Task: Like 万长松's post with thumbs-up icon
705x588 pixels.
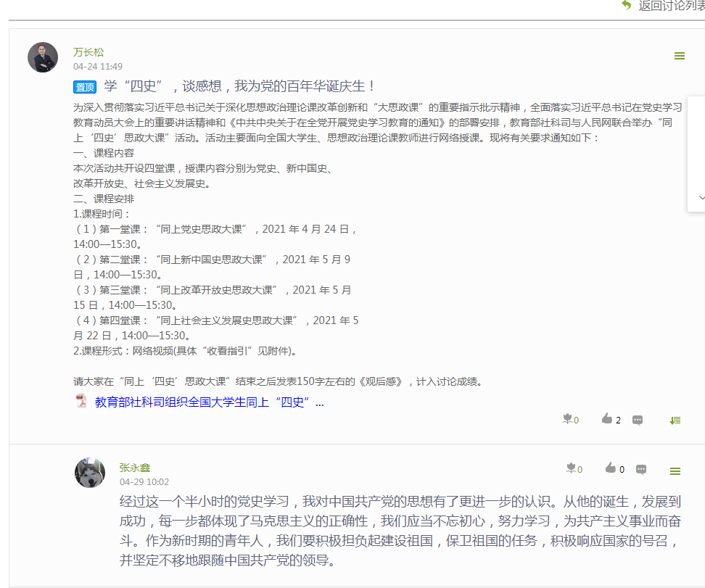Action: [x=607, y=419]
